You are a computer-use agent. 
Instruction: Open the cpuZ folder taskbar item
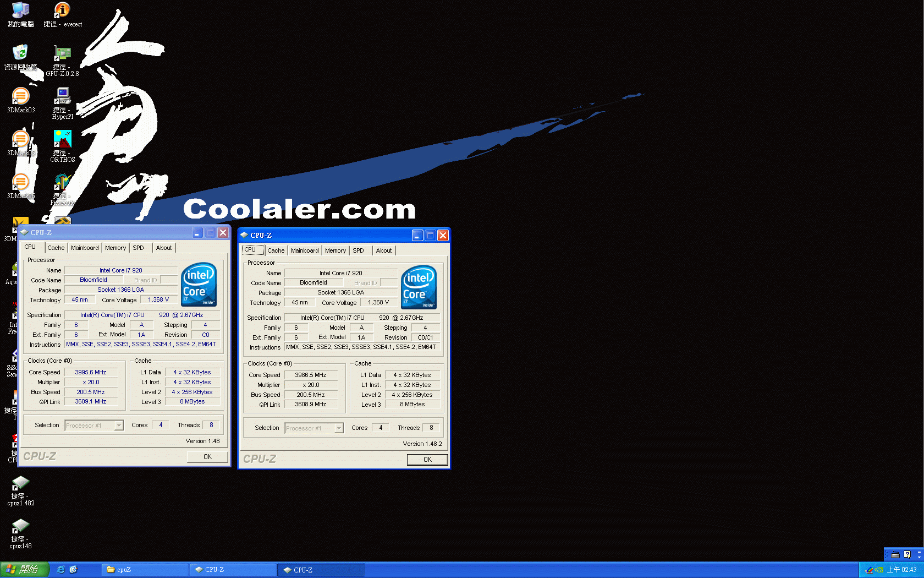click(x=145, y=570)
